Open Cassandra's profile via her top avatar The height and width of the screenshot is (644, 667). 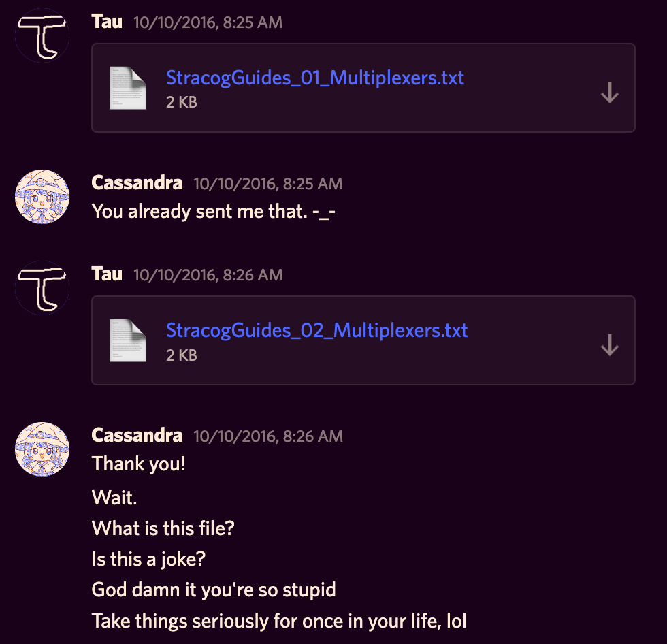tap(42, 197)
